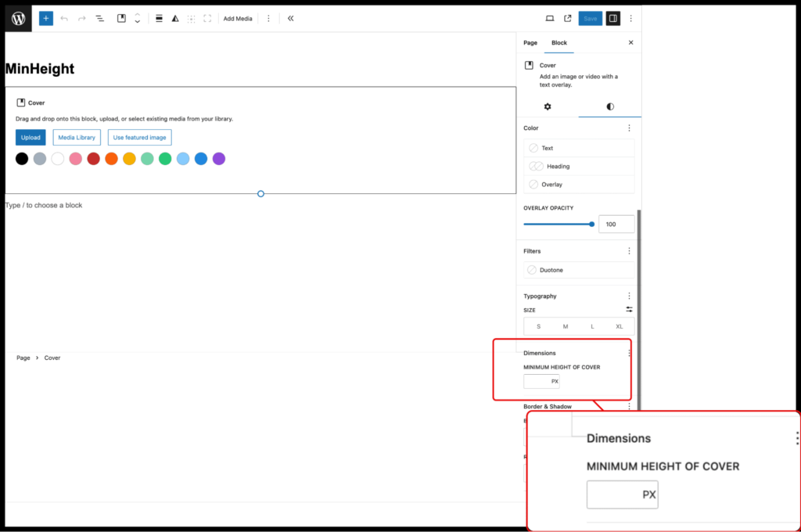This screenshot has width=801, height=532.
Task: Open the block Settings gear tab
Action: 548,106
